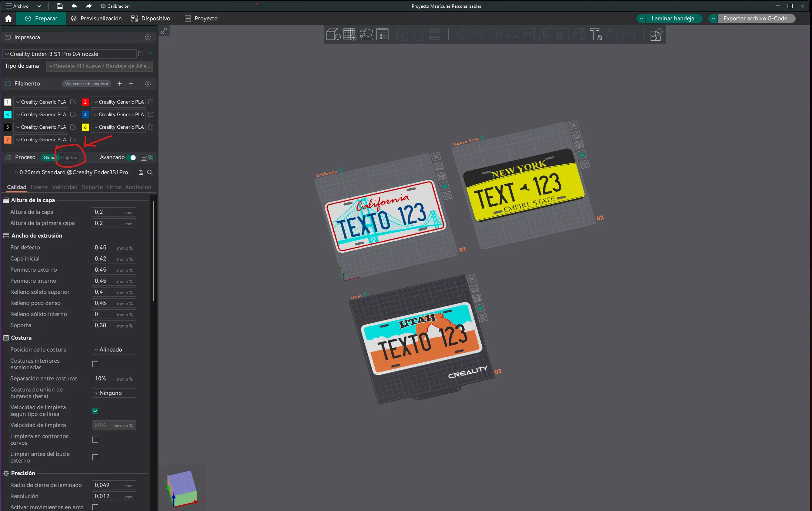
Task: Open the compare presets icon beside Avanzado
Action: coord(151,158)
